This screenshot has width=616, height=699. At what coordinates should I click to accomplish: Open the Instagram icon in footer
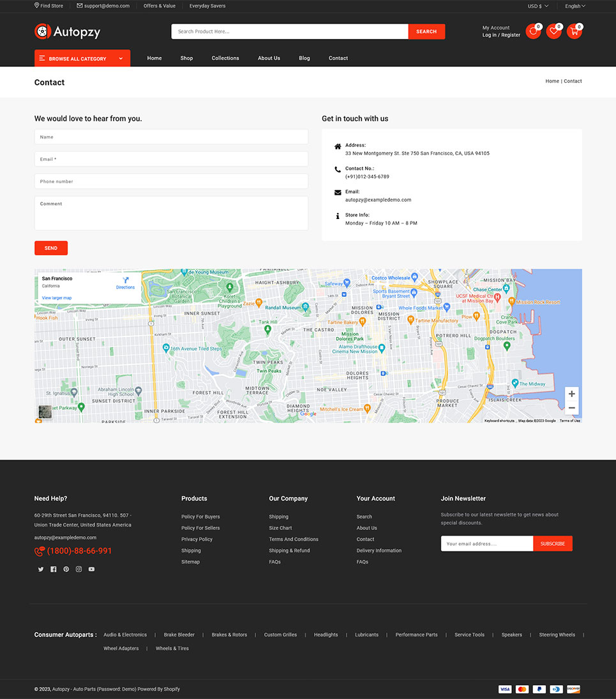[79, 569]
